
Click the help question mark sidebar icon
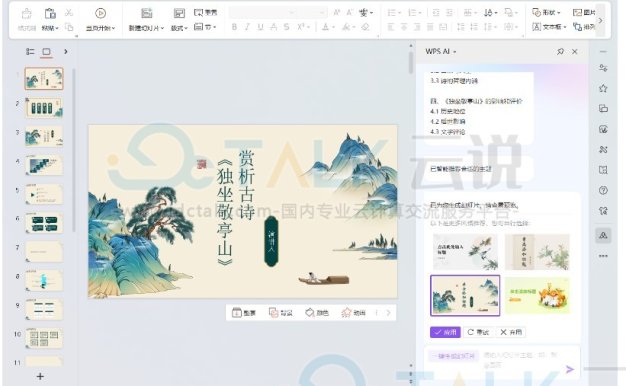tap(603, 190)
